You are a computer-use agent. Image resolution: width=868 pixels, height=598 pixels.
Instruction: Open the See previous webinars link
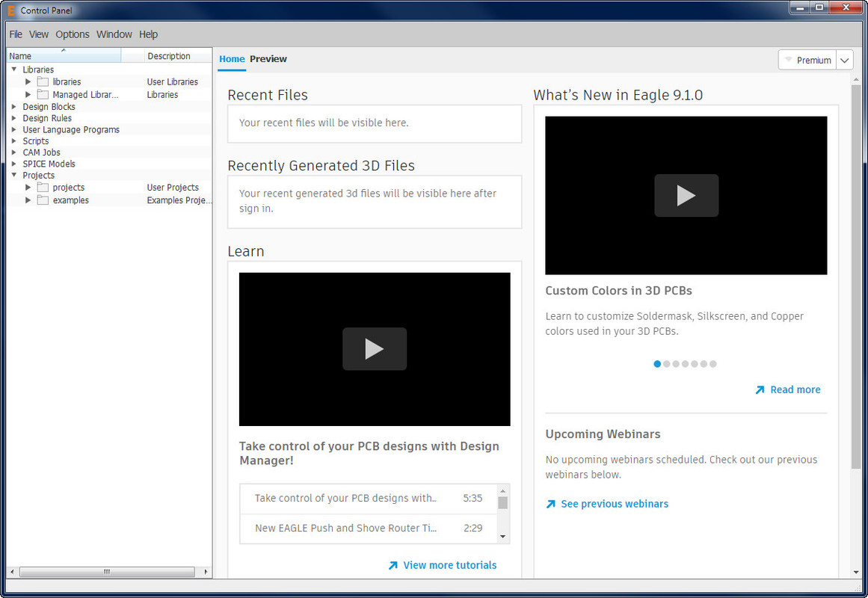click(x=615, y=504)
